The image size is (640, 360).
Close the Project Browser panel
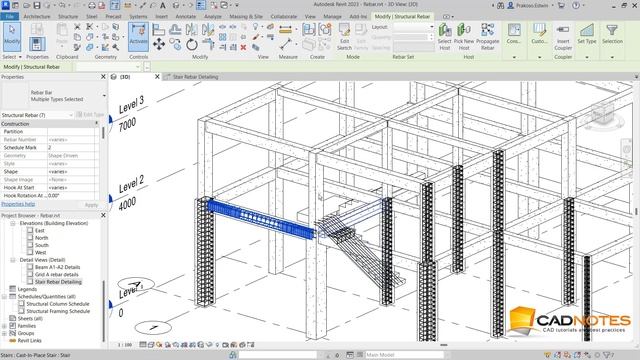coord(103,215)
